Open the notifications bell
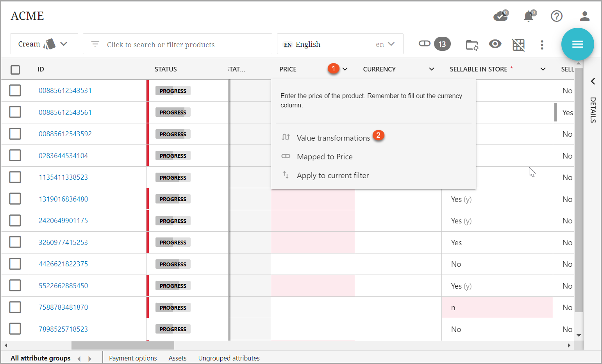The height and width of the screenshot is (364, 602). click(x=529, y=16)
